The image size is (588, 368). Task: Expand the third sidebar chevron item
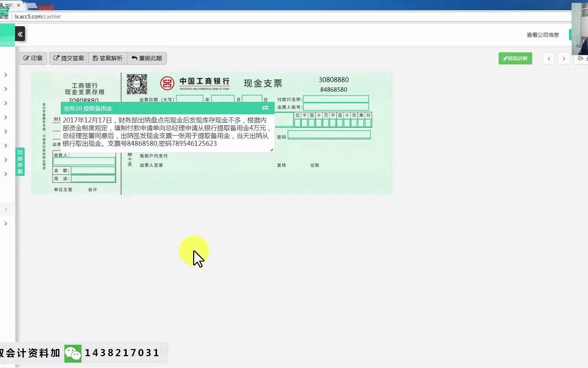pyautogui.click(x=6, y=103)
